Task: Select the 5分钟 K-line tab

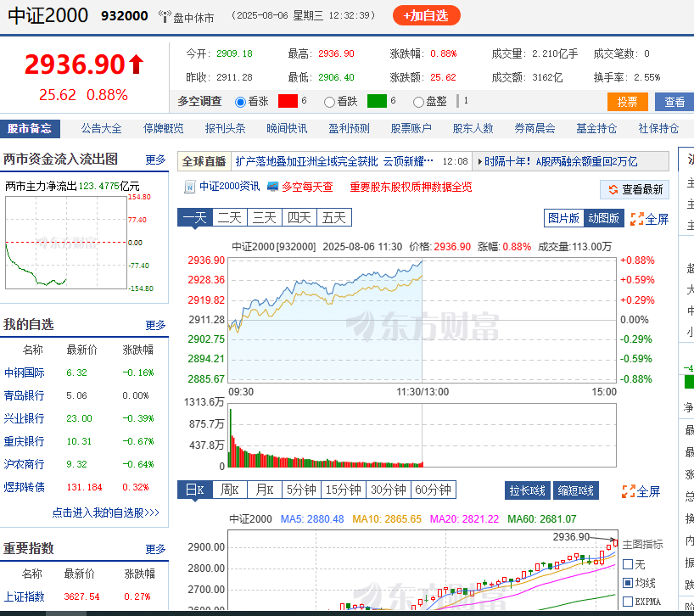Action: [301, 490]
